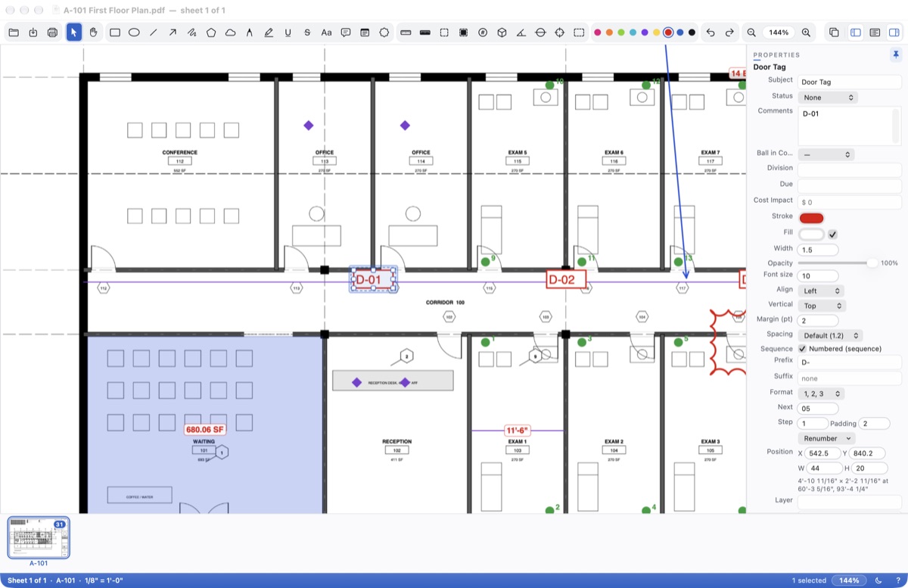Toggle the right properties panel button
Viewport: 908px width, 588px height.
894,33
